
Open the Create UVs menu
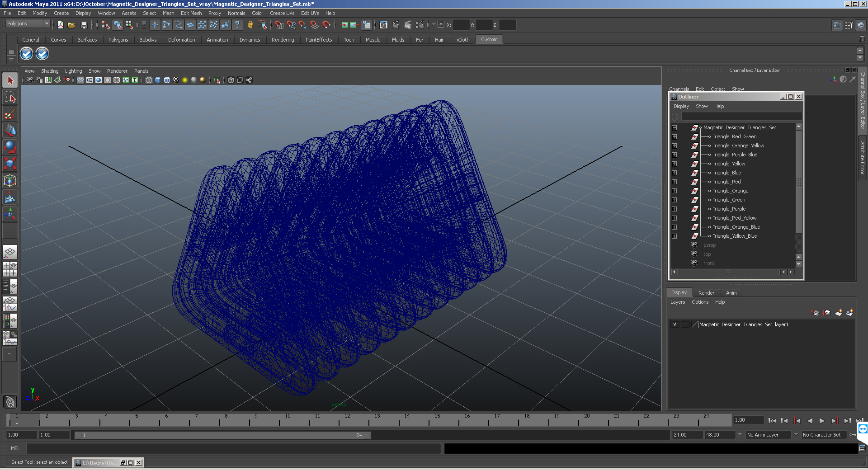pyautogui.click(x=282, y=13)
